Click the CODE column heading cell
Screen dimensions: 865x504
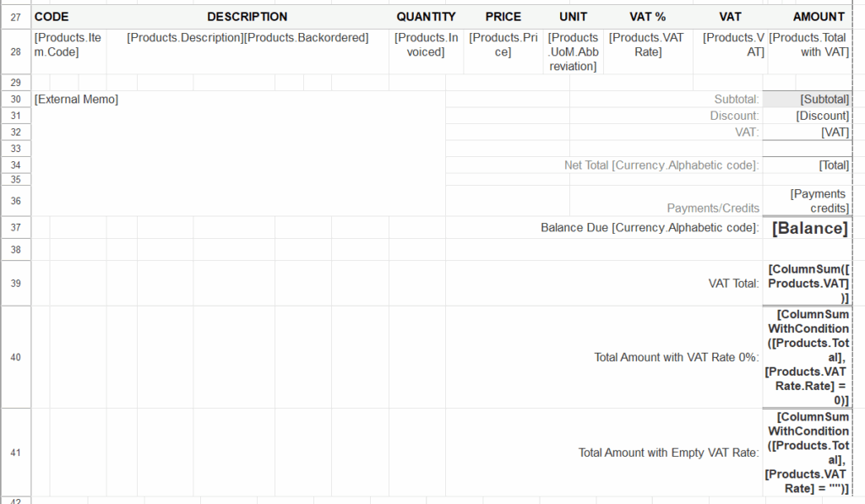(x=69, y=17)
